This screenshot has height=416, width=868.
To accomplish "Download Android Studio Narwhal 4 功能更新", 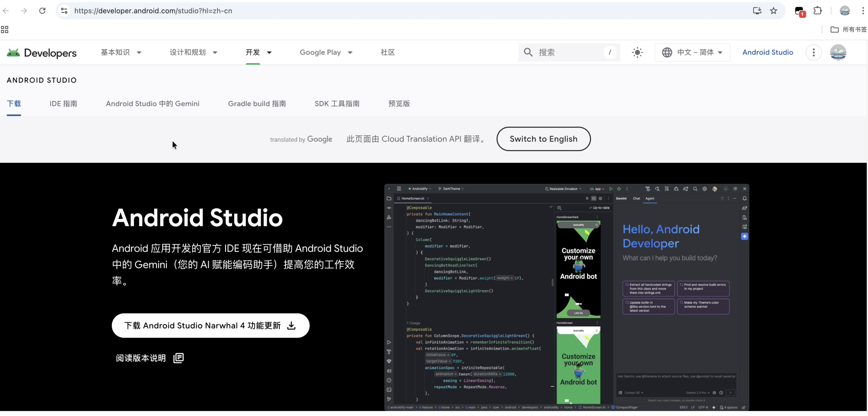I will coord(210,325).
